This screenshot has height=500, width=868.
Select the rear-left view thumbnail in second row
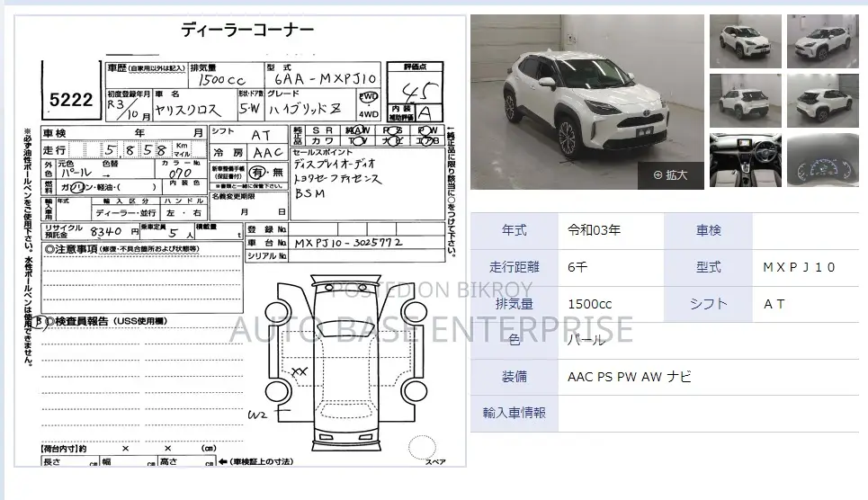[745, 101]
